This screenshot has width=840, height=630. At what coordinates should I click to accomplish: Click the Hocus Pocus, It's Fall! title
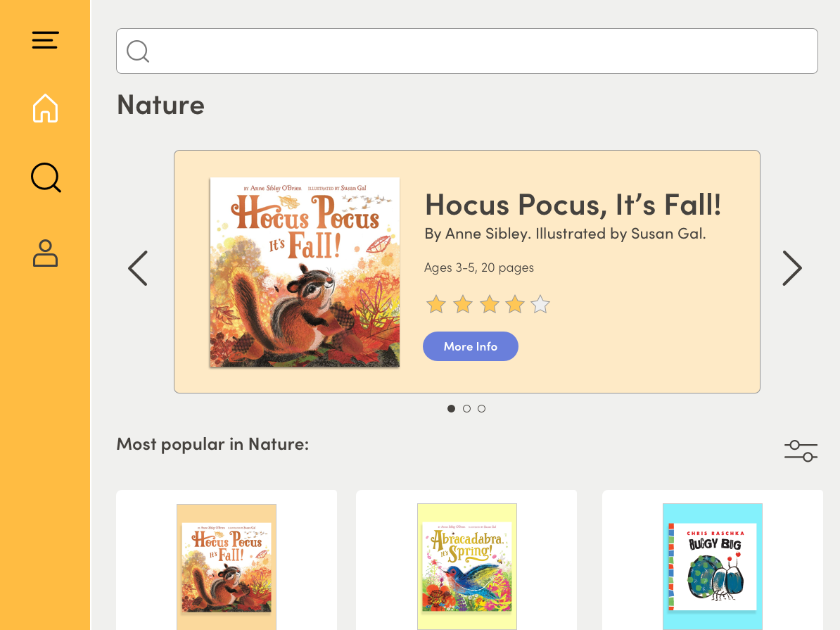[x=573, y=205]
